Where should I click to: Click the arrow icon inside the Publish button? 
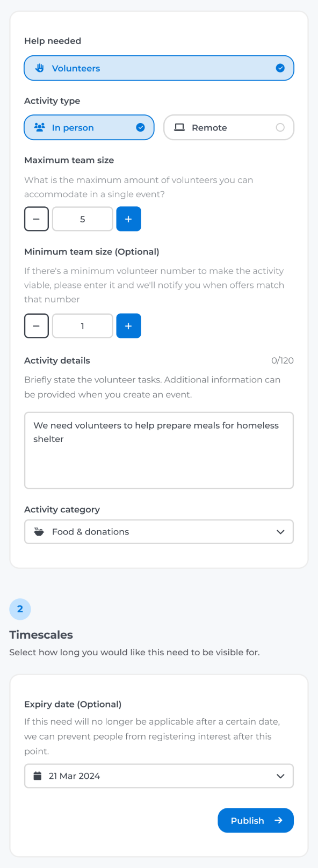[278, 820]
